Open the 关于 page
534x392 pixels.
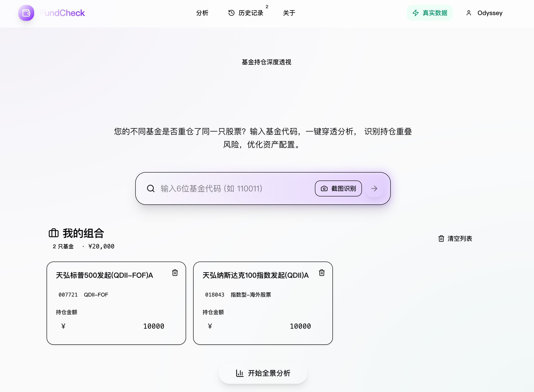[x=289, y=13]
